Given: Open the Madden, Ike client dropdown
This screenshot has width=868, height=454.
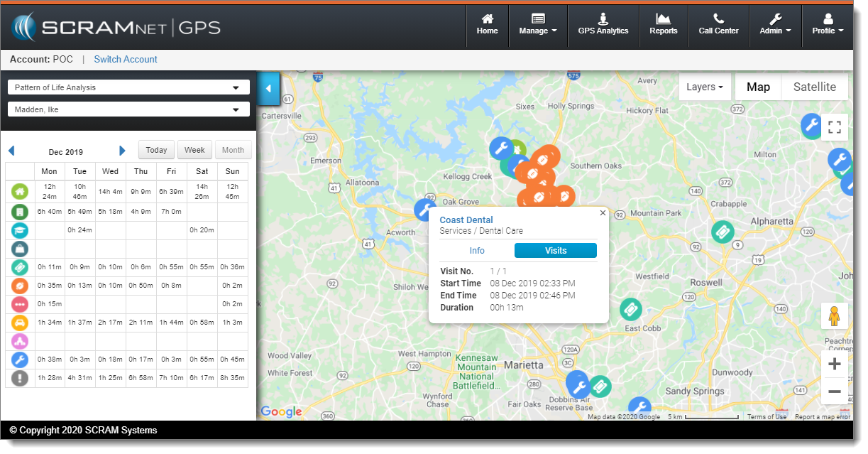Looking at the screenshot, I should click(x=128, y=109).
